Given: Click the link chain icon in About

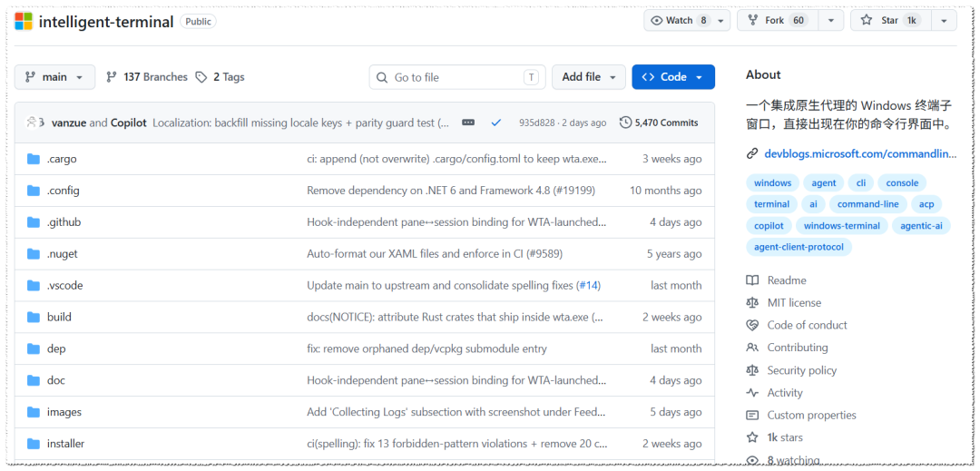Looking at the screenshot, I should point(752,153).
